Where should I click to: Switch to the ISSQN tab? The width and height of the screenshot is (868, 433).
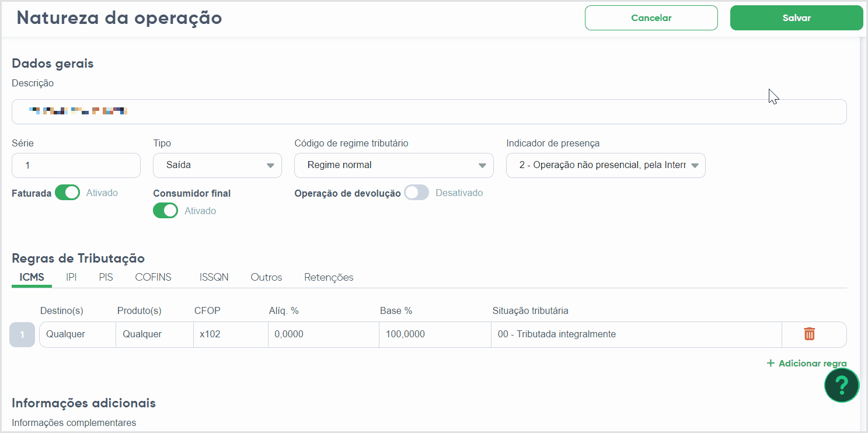coord(214,277)
